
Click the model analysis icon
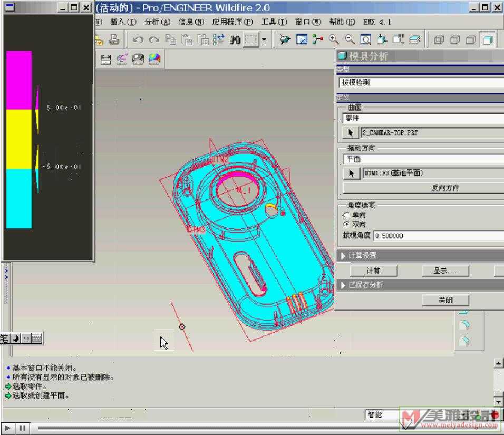click(138, 59)
